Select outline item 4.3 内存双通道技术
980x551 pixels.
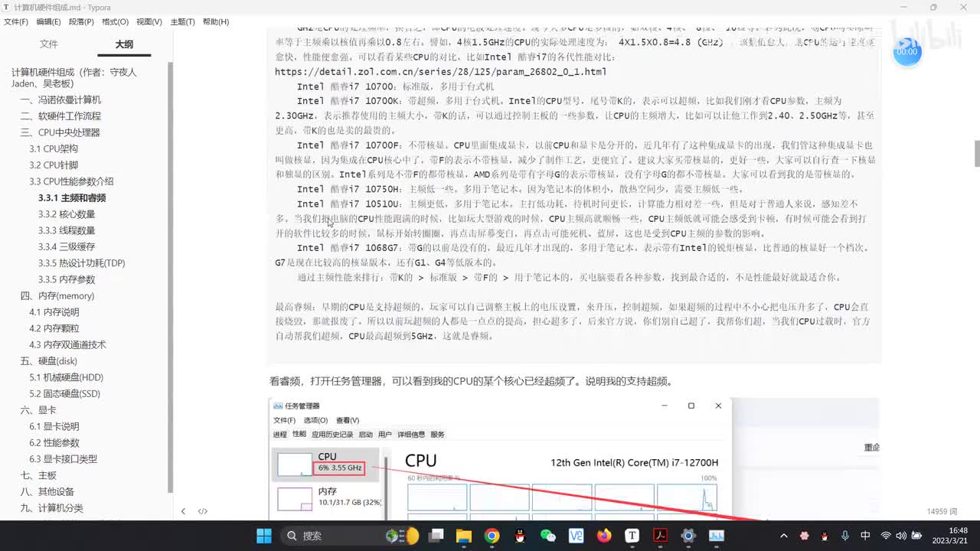[67, 344]
